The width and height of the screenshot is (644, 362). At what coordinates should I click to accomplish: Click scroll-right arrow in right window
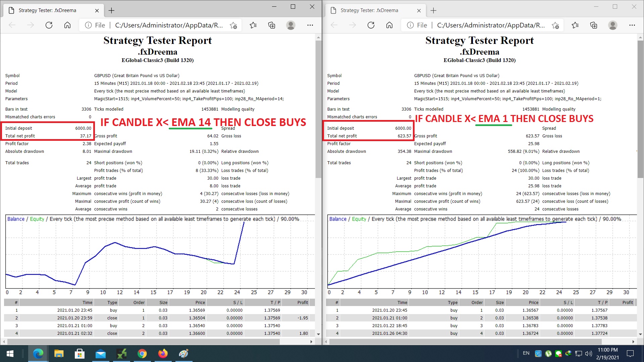[x=633, y=342]
